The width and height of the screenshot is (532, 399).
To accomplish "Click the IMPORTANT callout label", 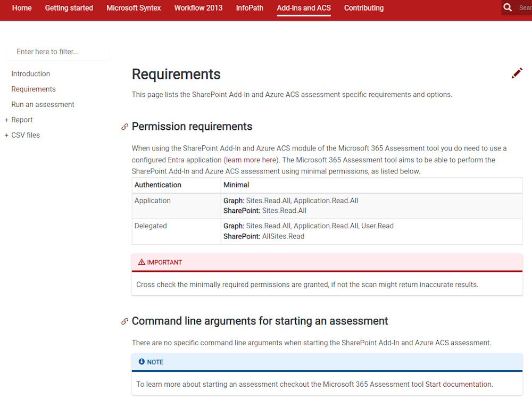I will tap(164, 262).
